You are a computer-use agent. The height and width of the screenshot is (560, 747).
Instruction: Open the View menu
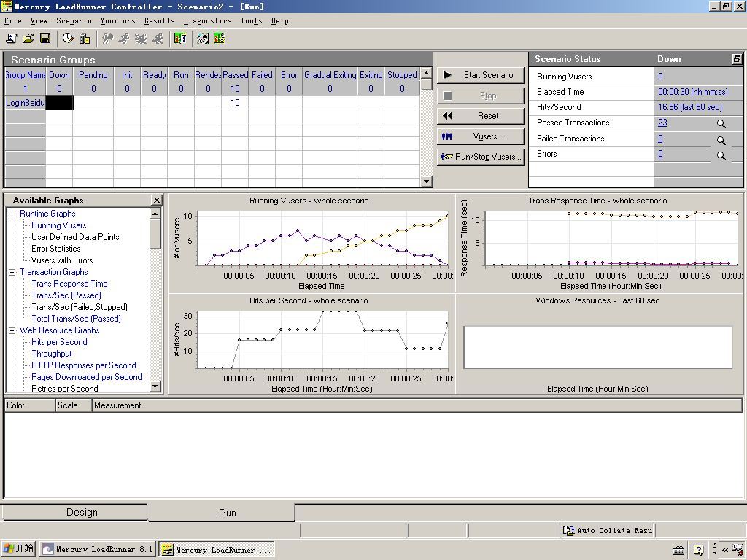pyautogui.click(x=39, y=21)
